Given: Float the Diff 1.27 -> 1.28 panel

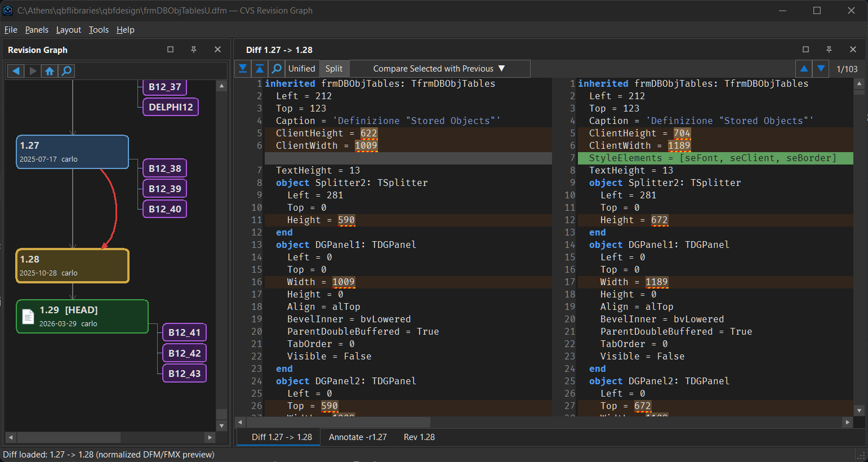Looking at the screenshot, I should coord(805,50).
